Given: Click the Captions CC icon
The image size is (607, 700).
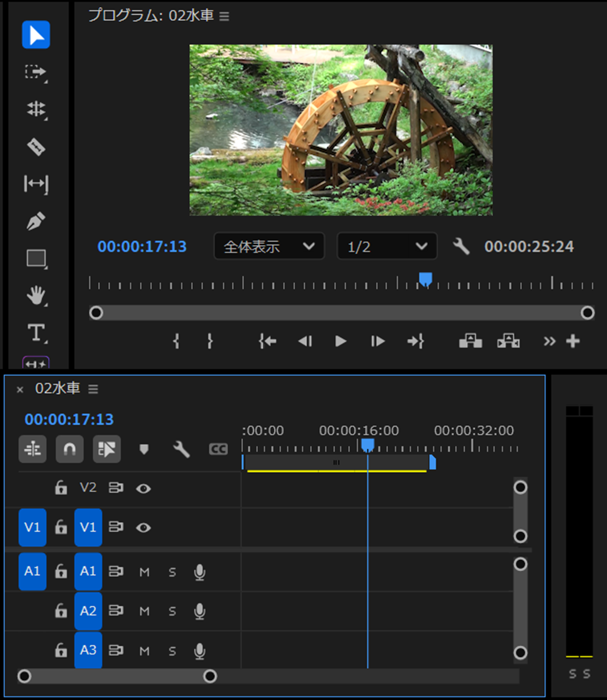Looking at the screenshot, I should tap(218, 449).
